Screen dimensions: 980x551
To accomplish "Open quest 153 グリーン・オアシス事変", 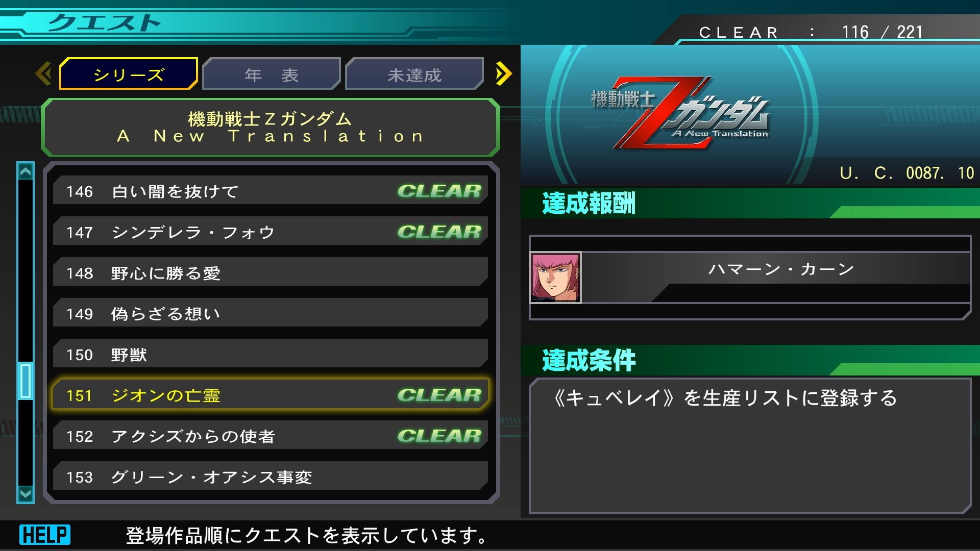I will (271, 476).
